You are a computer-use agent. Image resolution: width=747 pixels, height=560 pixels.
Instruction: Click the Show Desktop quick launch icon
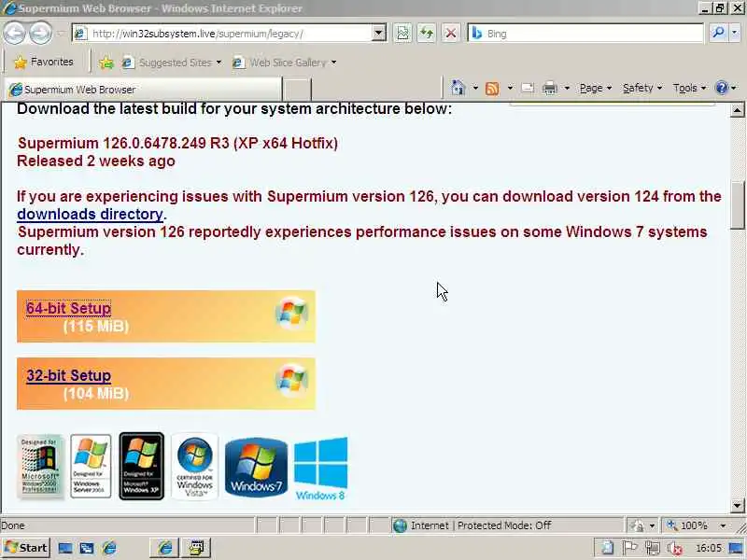65,548
